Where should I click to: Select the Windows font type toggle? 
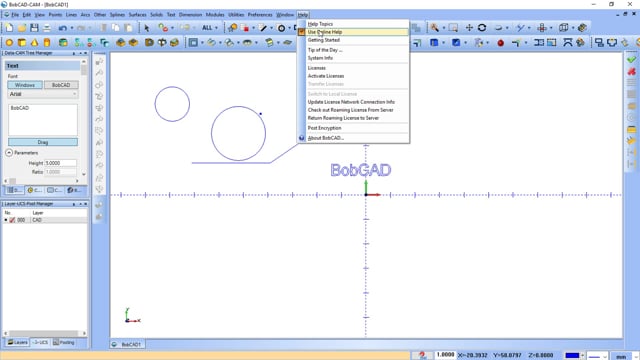click(x=25, y=85)
